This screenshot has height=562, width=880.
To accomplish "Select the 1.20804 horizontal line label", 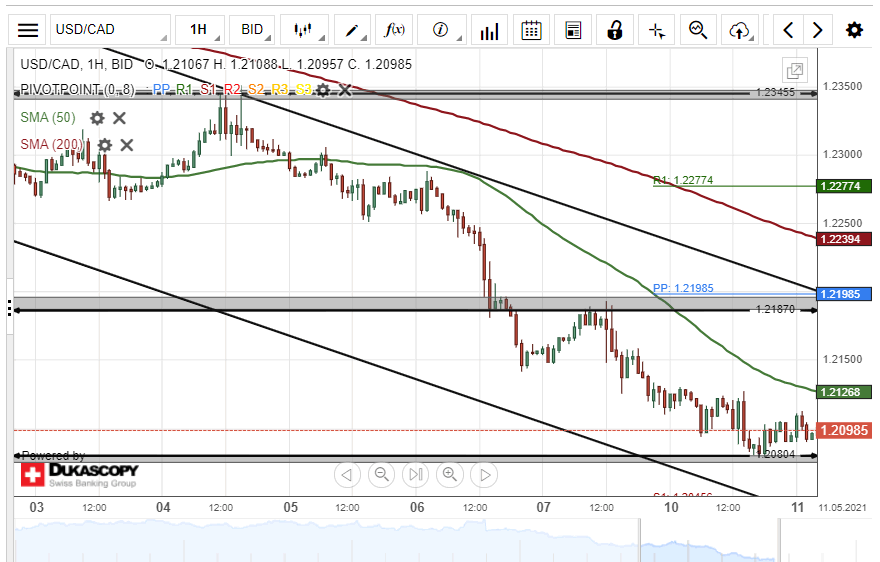I will (775, 454).
